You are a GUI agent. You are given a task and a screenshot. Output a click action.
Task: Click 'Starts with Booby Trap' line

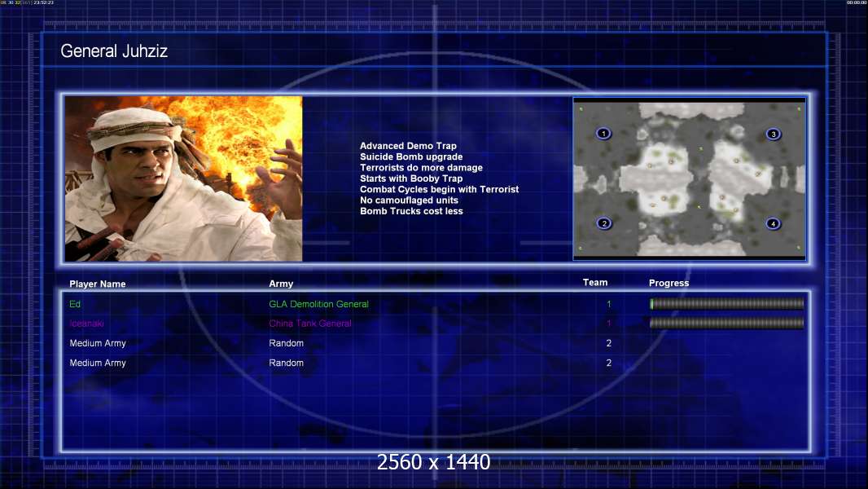click(411, 178)
